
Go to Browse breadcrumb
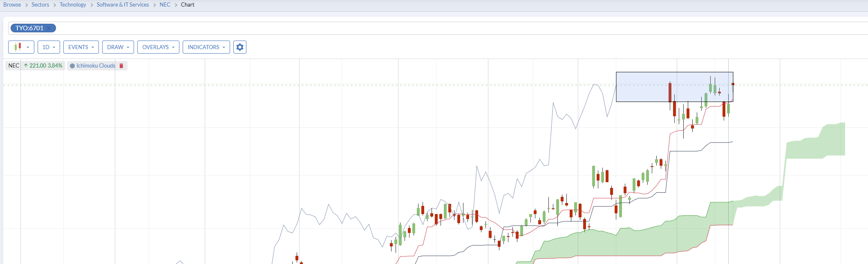(x=12, y=5)
